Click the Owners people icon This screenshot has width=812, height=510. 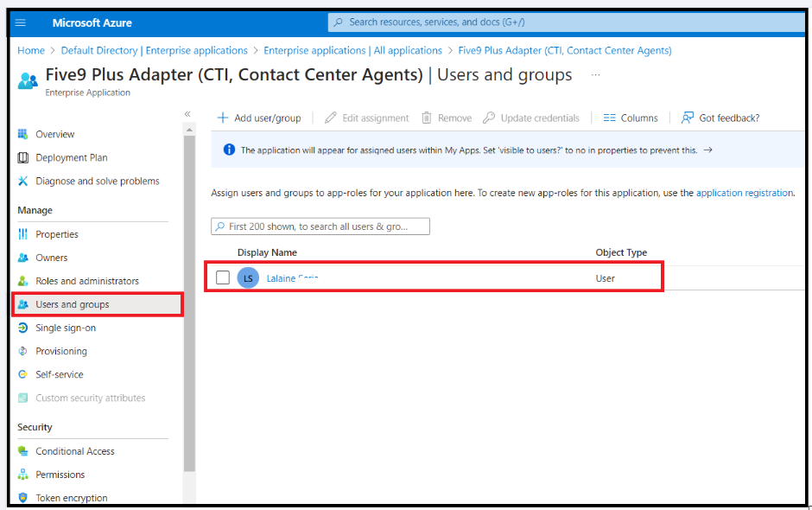pyautogui.click(x=22, y=258)
